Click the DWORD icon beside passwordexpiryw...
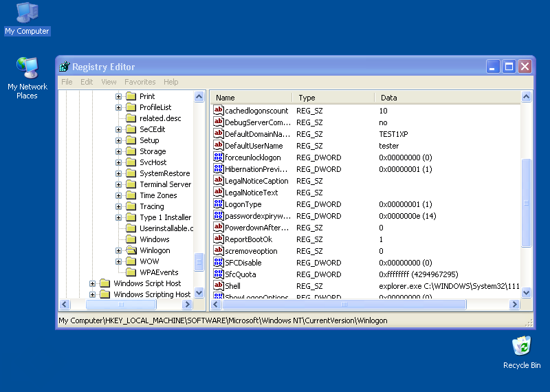The height and width of the screenshot is (392, 550). [x=218, y=216]
